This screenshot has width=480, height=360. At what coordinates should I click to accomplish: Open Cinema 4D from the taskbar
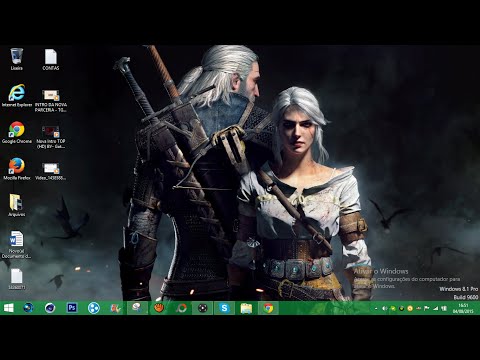pyautogui.click(x=50, y=308)
